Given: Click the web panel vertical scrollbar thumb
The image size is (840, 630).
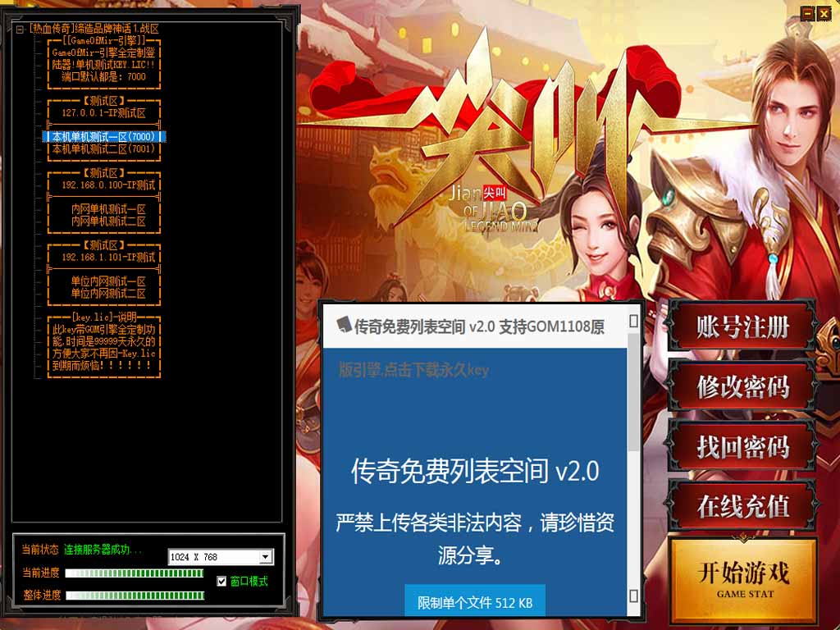Looking at the screenshot, I should (634, 391).
